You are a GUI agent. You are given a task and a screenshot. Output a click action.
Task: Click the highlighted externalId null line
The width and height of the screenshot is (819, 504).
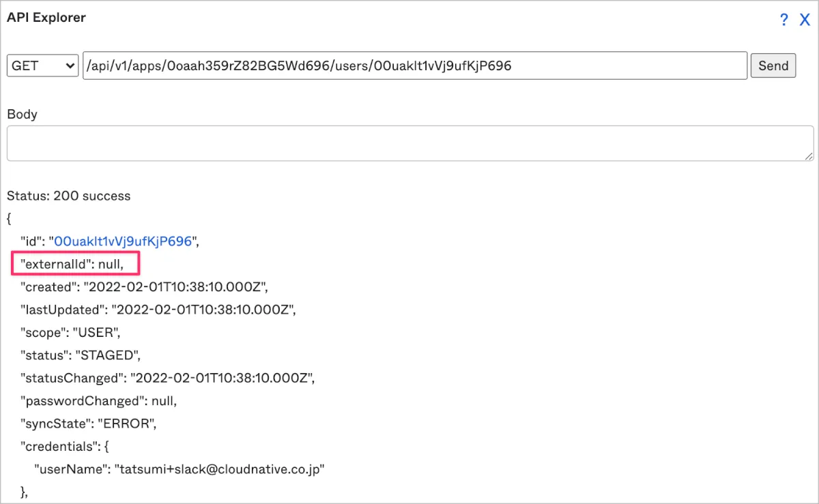point(75,263)
